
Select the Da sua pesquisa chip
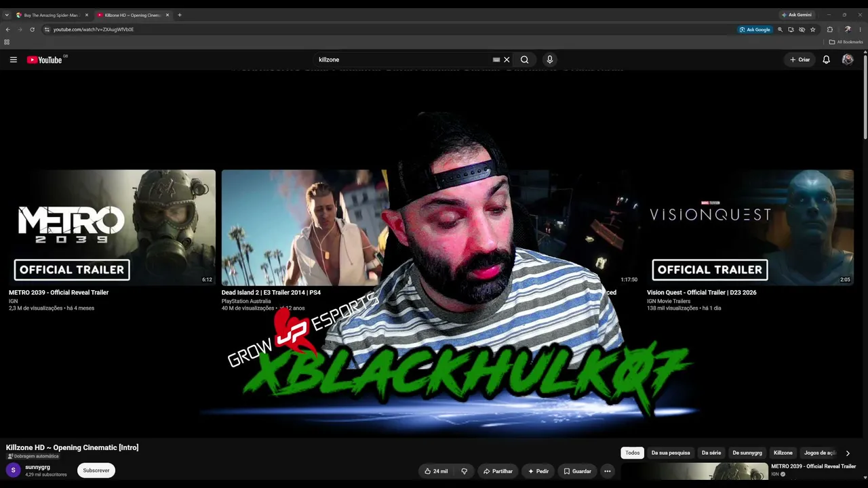(671, 453)
